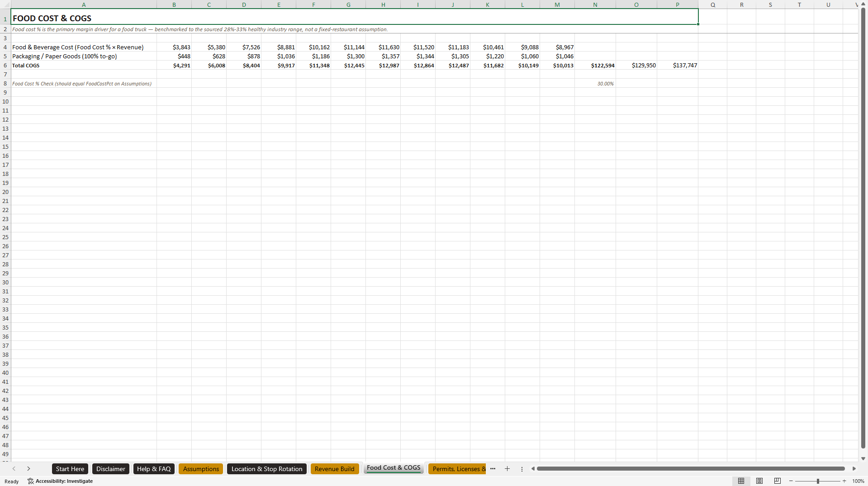
Task: Select column P header
Action: point(678,5)
